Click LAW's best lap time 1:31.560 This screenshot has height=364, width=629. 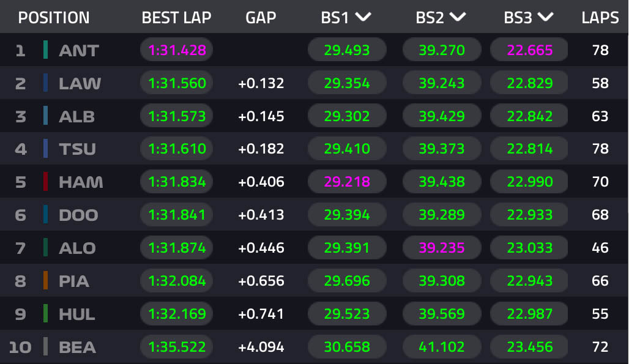click(x=177, y=83)
